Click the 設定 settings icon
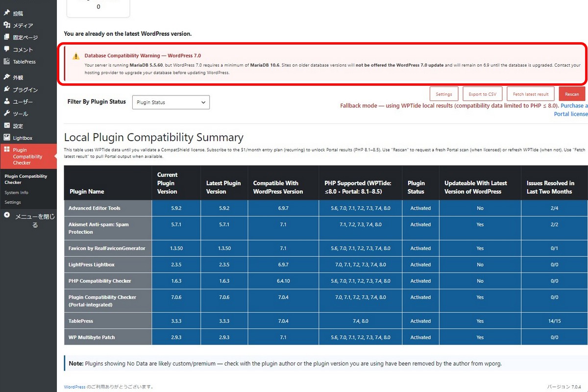This screenshot has height=392, width=588. 7,125
